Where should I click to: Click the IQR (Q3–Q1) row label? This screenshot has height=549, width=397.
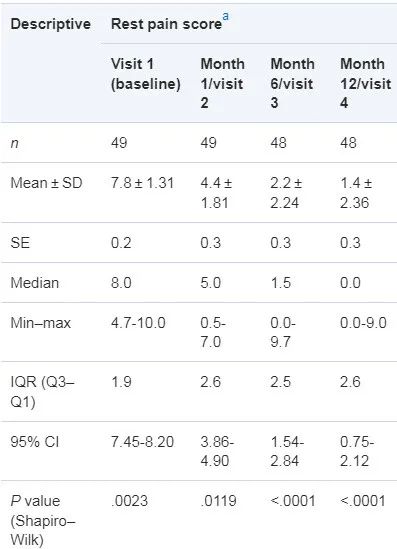(x=42, y=392)
